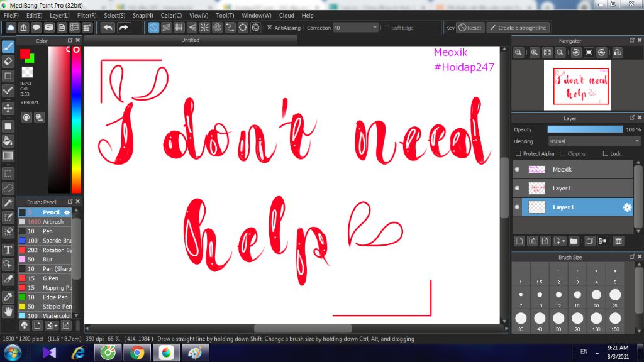
Task: Open the color palette icon in the Color panel
Action: coord(26,118)
